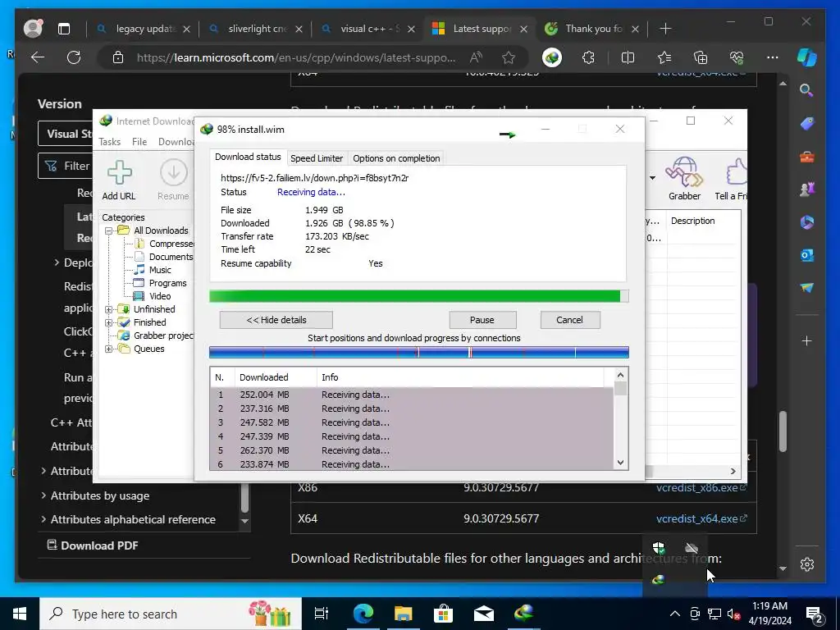This screenshot has width=840, height=630.
Task: Open Edge Settings and more menu
Action: (772, 57)
